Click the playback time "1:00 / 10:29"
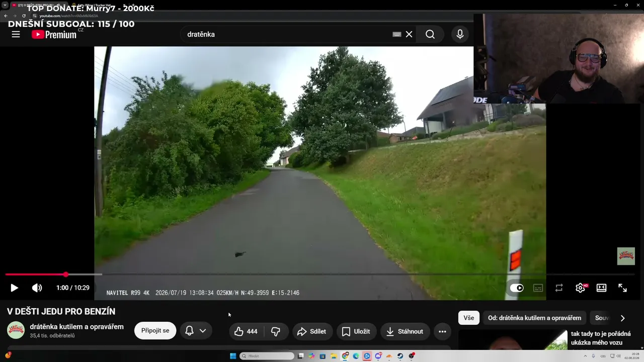644x362 pixels. [x=73, y=288]
